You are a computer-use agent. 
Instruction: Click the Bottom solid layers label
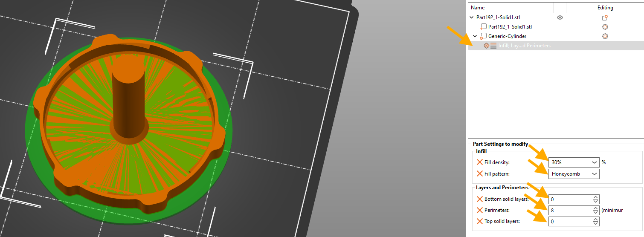click(507, 199)
